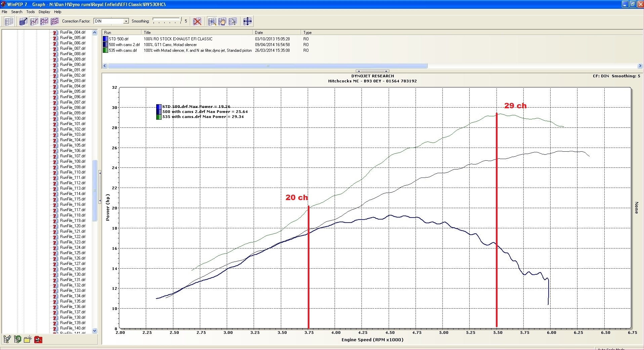Image resolution: width=644 pixels, height=350 pixels.
Task: Click the red X clear graph icon
Action: click(197, 22)
